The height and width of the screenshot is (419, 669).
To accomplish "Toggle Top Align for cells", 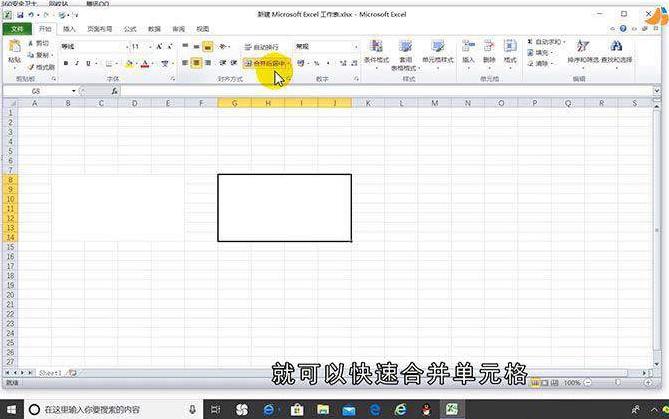I will point(185,46).
